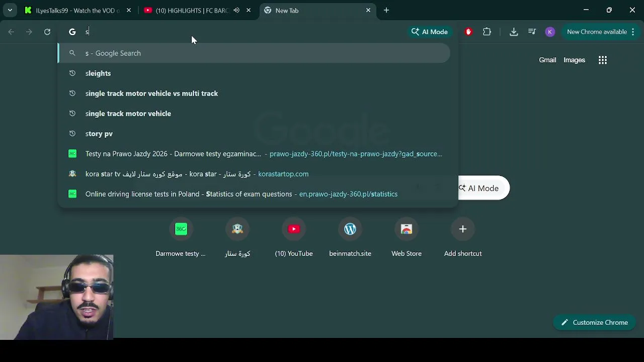Select the 's - Google Search' suggestion
The image size is (644, 362).
point(254,53)
